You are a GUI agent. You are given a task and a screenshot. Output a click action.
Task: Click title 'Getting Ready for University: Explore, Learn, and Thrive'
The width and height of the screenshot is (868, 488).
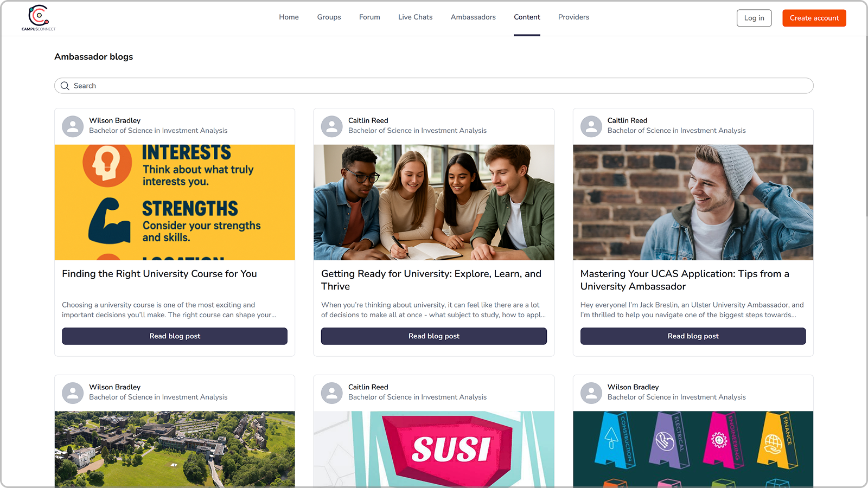click(431, 280)
